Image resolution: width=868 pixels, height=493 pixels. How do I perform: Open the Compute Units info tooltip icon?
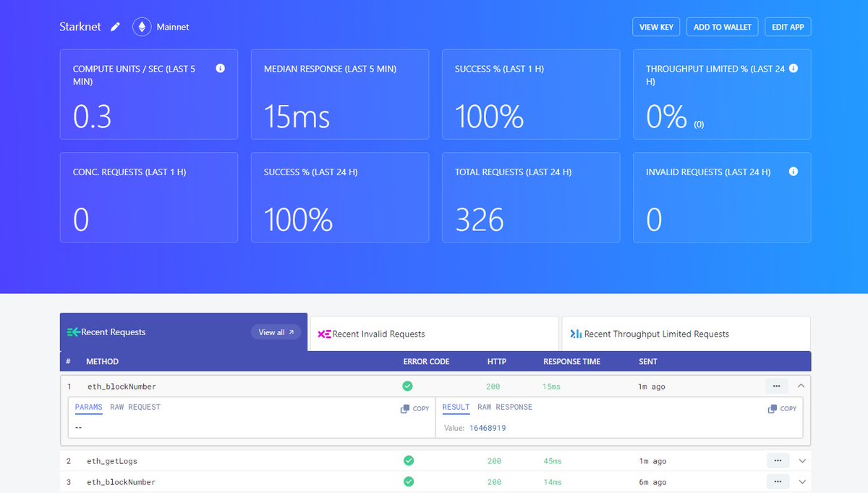point(221,68)
